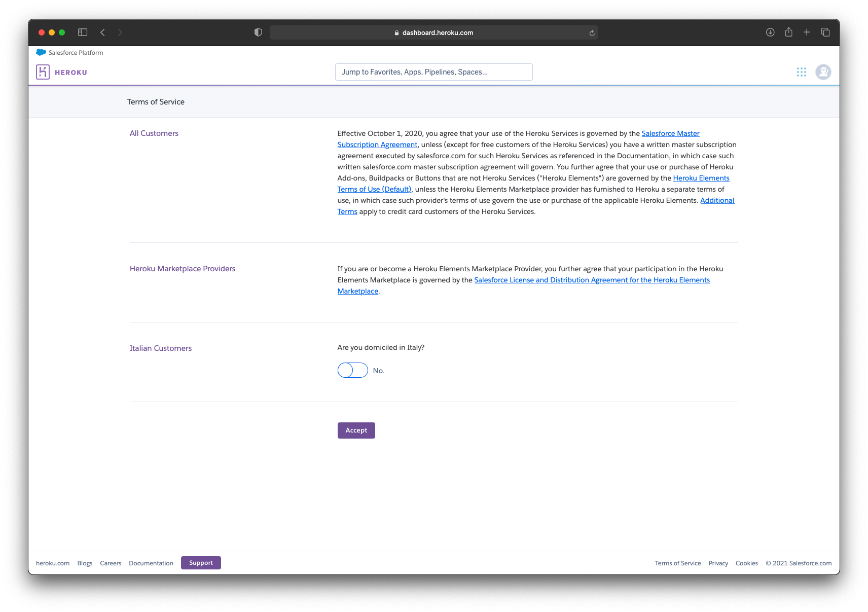This screenshot has height=612, width=868.
Task: Toggle the Safari sidebar icon
Action: [83, 32]
